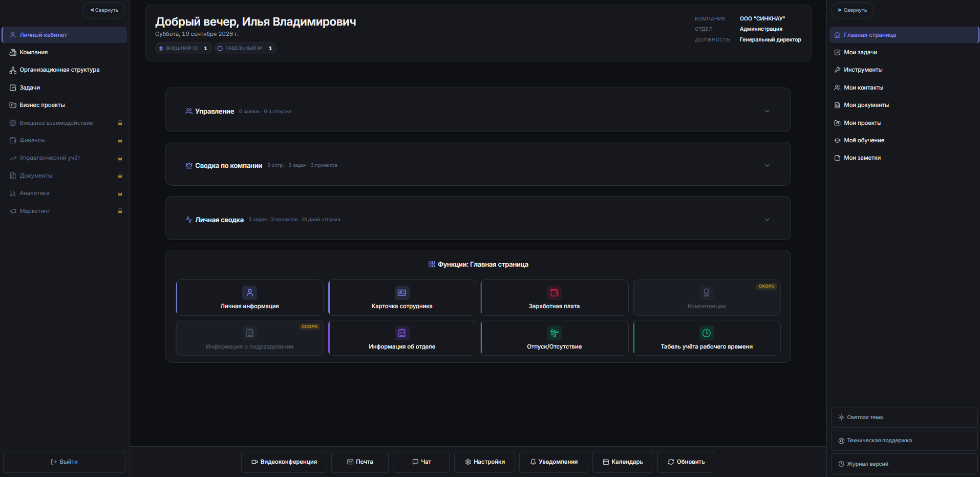Open Табель учёта рабочего времени clock card
This screenshot has height=477, width=980.
(x=707, y=338)
